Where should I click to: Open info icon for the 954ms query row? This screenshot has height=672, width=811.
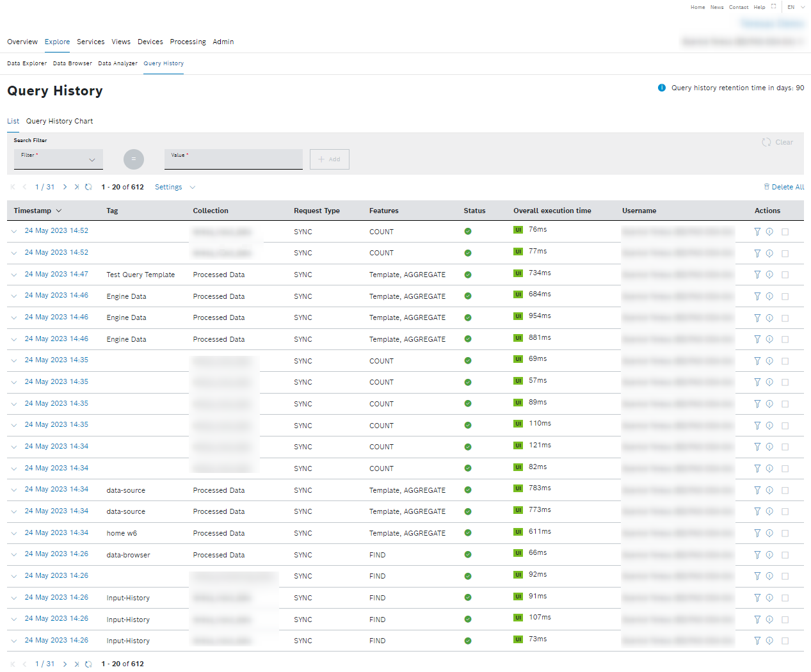769,318
